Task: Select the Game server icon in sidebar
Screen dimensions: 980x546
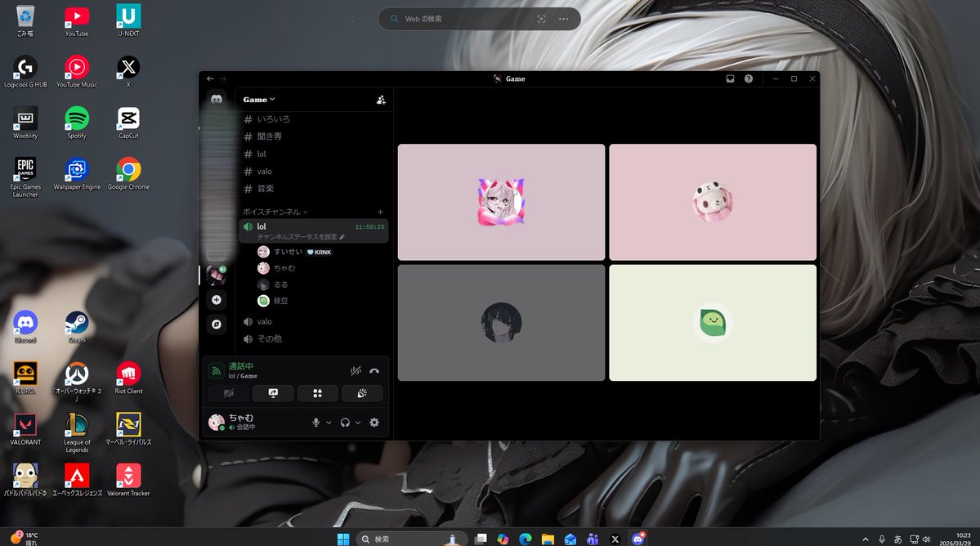Action: [x=217, y=275]
